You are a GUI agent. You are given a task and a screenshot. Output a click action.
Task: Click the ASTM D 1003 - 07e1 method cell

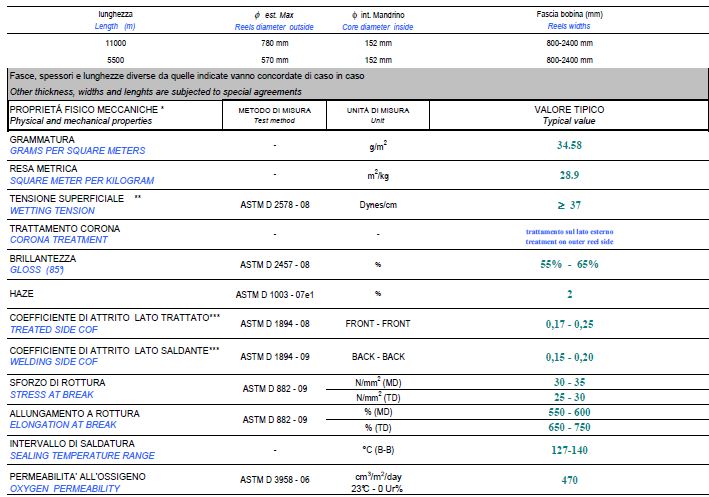274,294
